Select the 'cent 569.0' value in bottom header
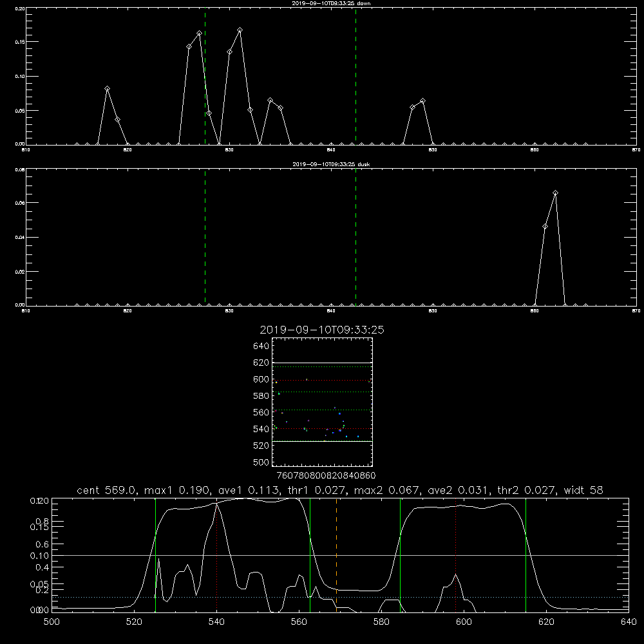Viewport: 644px width, 644px height. tap(107, 490)
